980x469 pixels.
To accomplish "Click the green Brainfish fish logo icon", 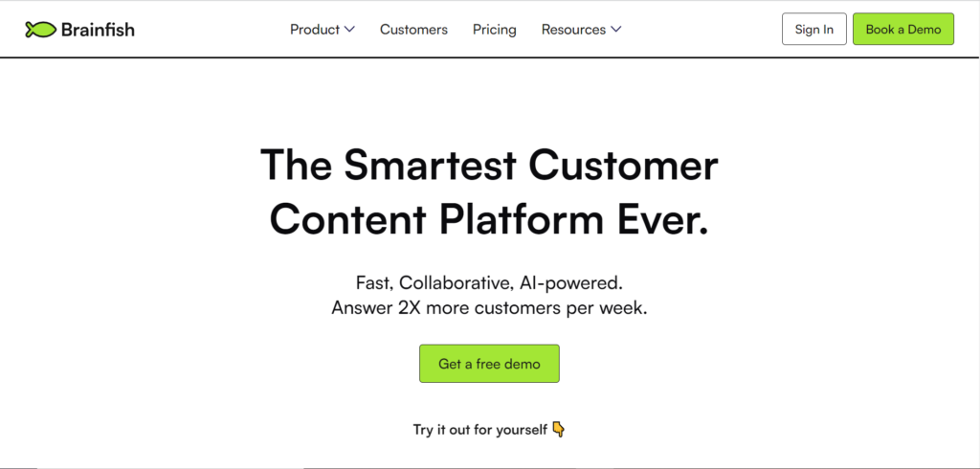I will (40, 30).
